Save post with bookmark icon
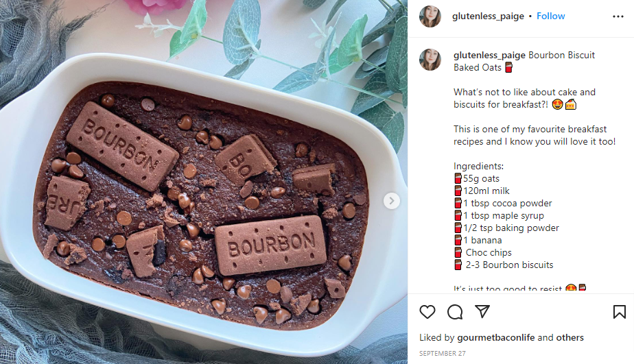 (619, 312)
